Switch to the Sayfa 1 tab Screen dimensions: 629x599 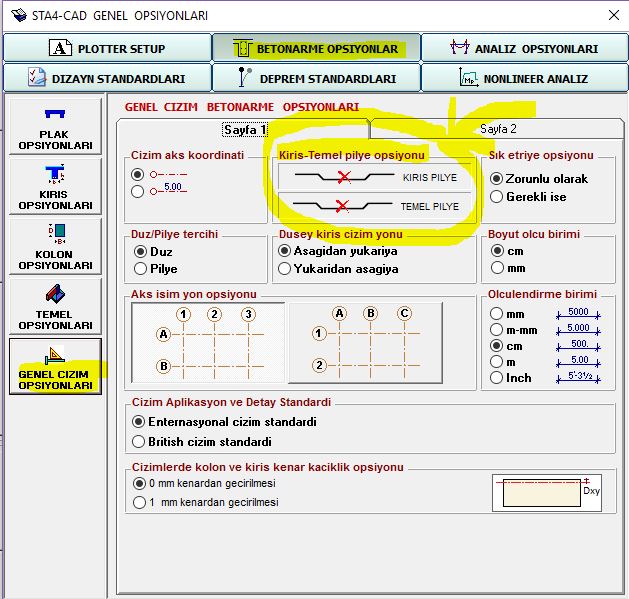(244, 129)
